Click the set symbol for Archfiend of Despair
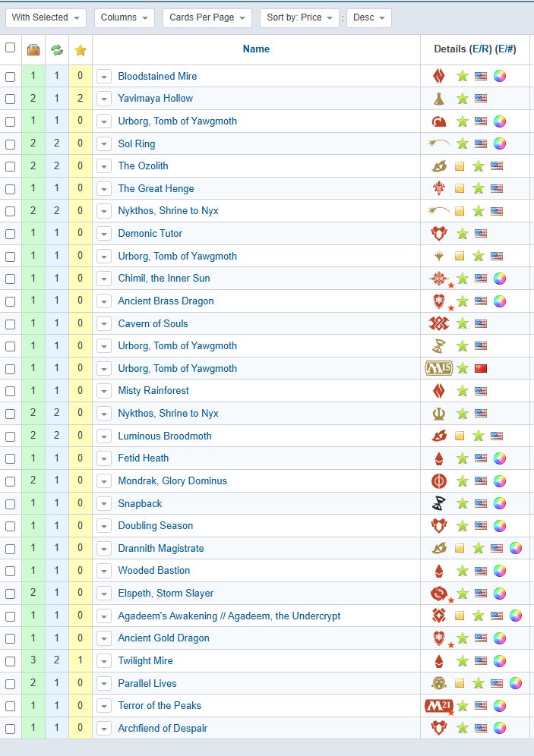This screenshot has width=534, height=756. 438,728
